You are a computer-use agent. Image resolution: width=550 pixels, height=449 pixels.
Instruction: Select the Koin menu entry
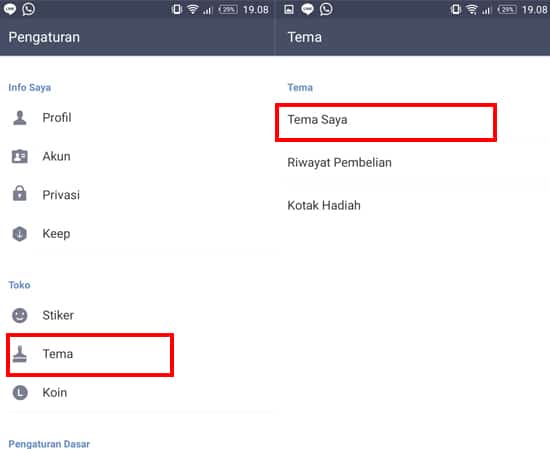pyautogui.click(x=138, y=393)
